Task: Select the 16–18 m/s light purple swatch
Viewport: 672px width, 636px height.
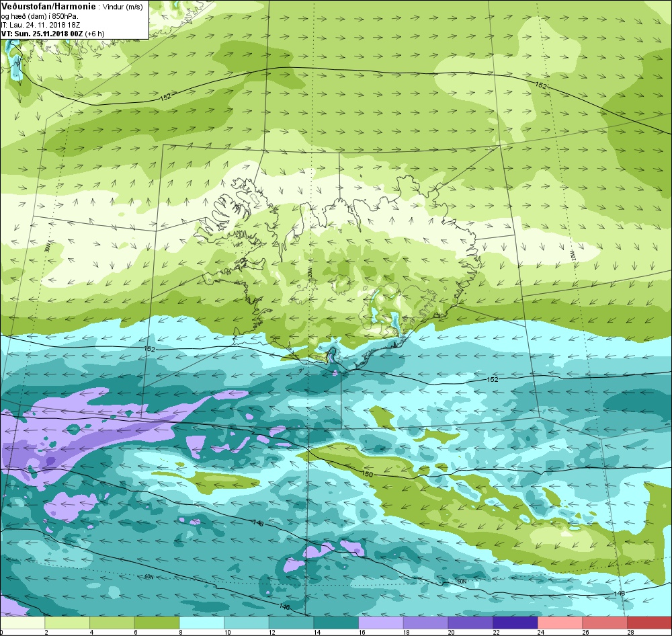Action: (x=380, y=623)
